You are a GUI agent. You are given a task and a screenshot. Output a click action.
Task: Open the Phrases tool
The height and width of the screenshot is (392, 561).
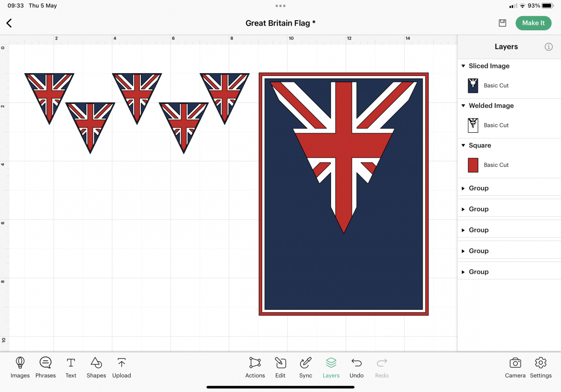coord(46,367)
